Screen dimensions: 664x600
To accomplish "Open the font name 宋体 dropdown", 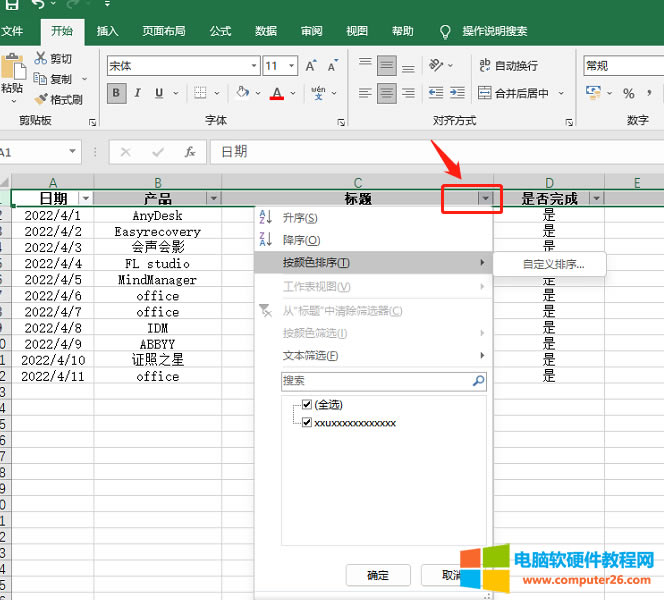I will point(254,66).
